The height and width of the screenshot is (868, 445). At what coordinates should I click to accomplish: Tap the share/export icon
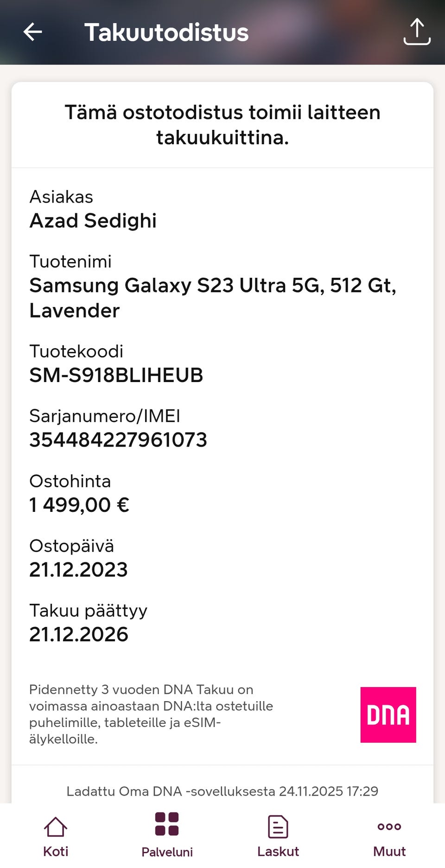tap(417, 32)
